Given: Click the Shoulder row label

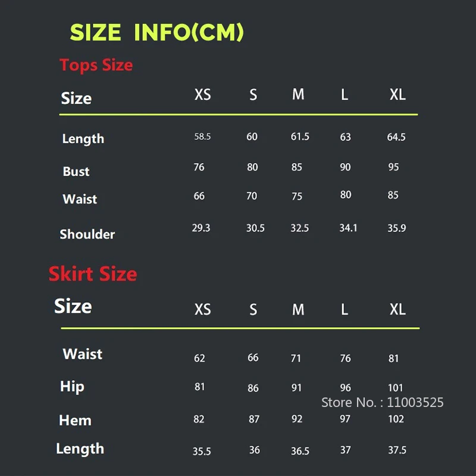Looking at the screenshot, I should [87, 234].
